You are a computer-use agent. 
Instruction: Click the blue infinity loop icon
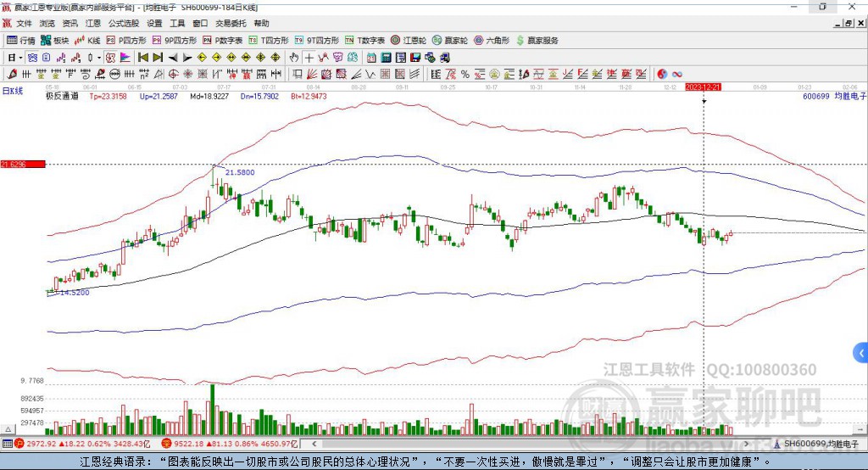[x=677, y=75]
